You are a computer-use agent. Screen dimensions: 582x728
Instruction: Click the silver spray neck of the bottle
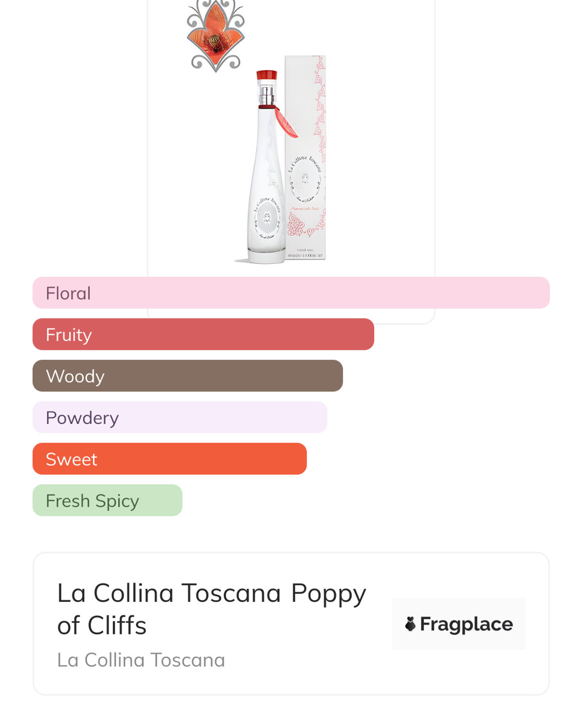[266, 93]
